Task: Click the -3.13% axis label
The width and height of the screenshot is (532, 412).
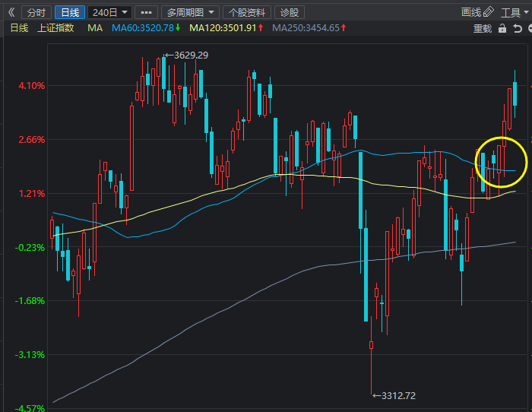Action: [x=30, y=355]
